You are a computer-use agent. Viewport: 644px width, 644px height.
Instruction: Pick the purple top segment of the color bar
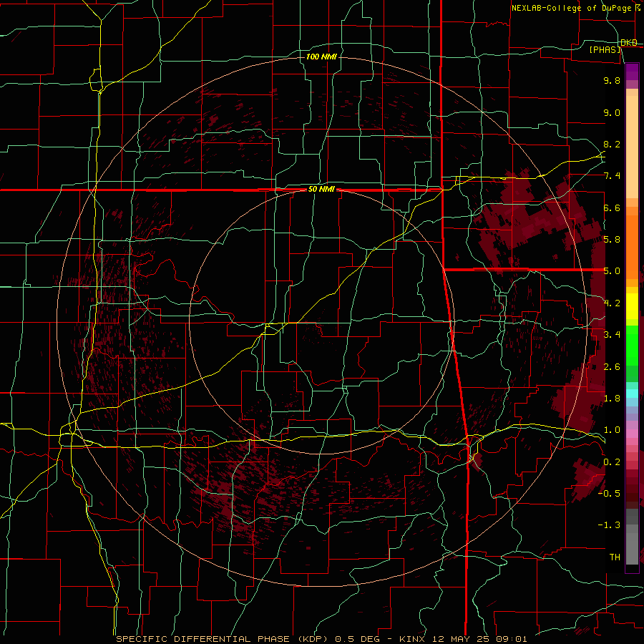[632, 72]
